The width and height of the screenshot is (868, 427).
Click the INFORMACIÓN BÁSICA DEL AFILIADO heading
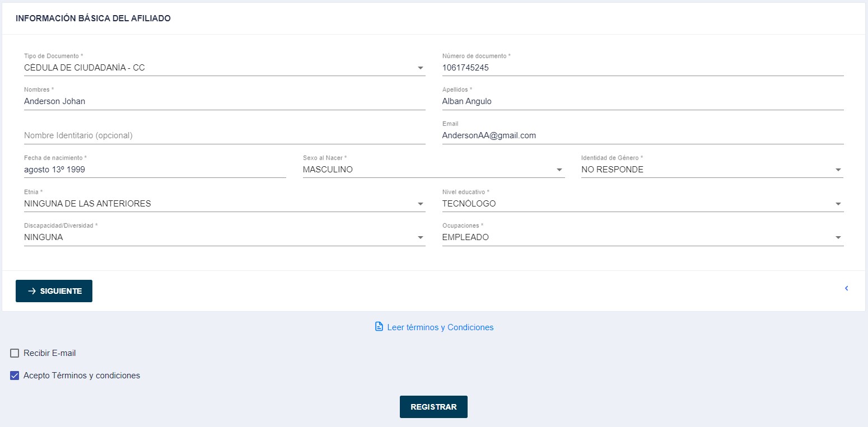point(93,18)
